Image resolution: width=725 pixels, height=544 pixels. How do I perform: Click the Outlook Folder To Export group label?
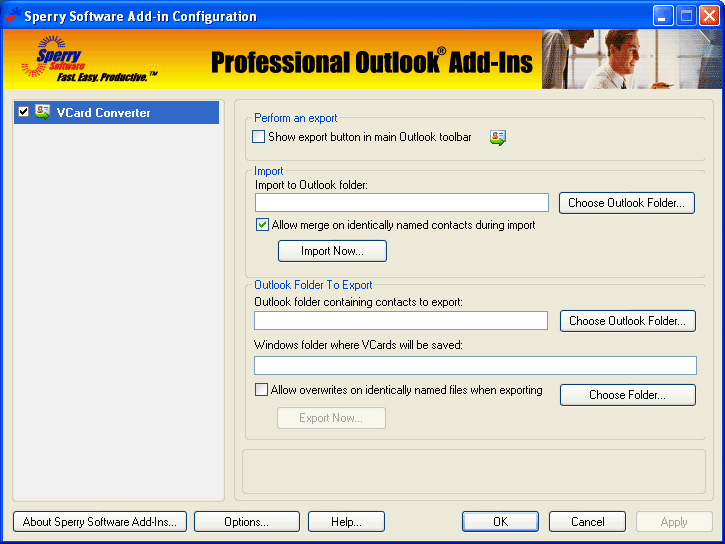[x=313, y=285]
